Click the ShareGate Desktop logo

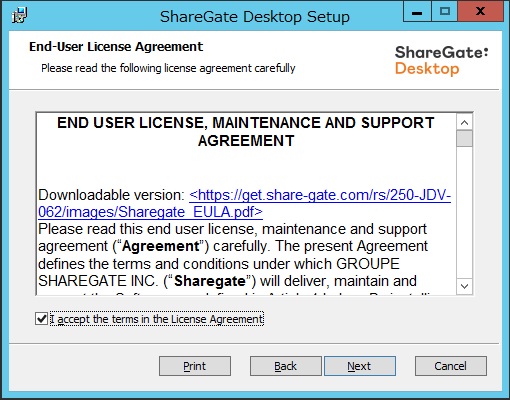point(441,61)
